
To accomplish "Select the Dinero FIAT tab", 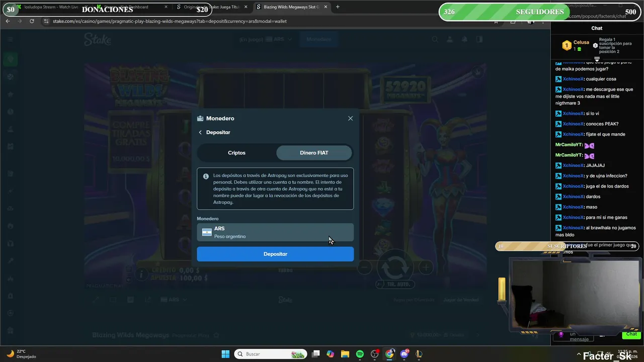I will pyautogui.click(x=313, y=153).
